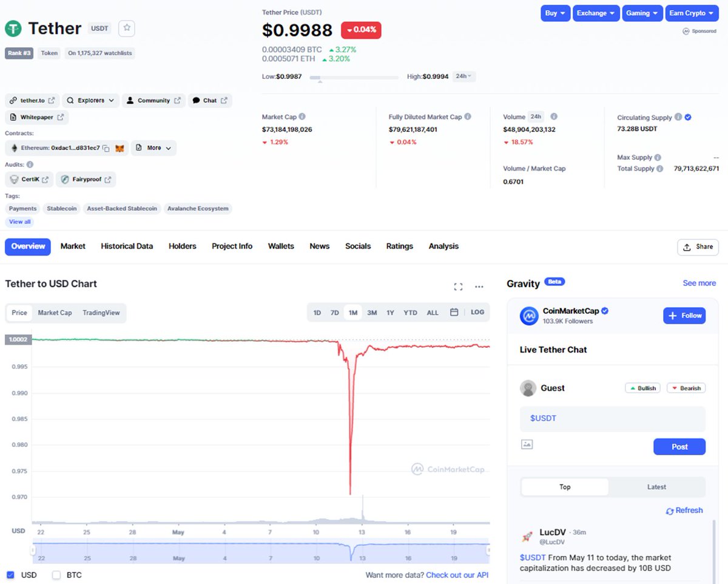This screenshot has width=728, height=584.
Task: Open the Whitepaper link
Action: [37, 117]
